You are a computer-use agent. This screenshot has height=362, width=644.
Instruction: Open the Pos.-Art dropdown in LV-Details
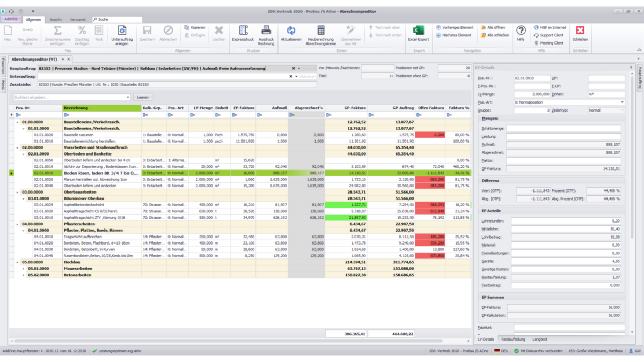point(622,102)
